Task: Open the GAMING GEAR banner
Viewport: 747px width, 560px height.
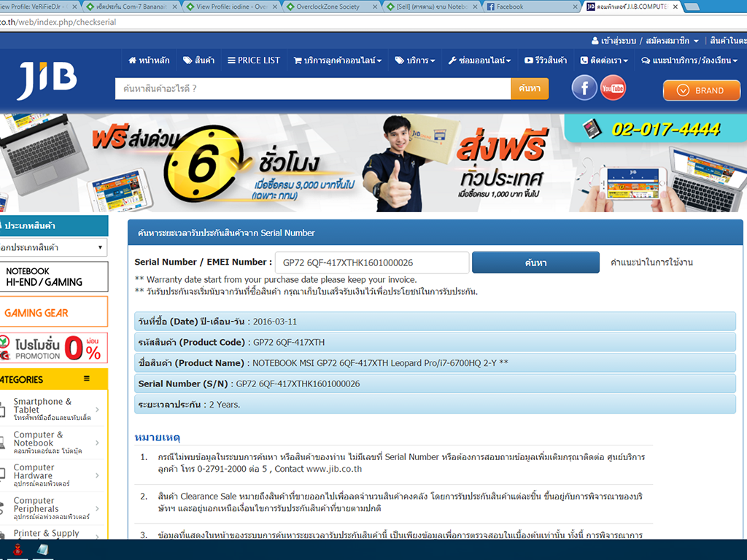Action: pos(53,312)
